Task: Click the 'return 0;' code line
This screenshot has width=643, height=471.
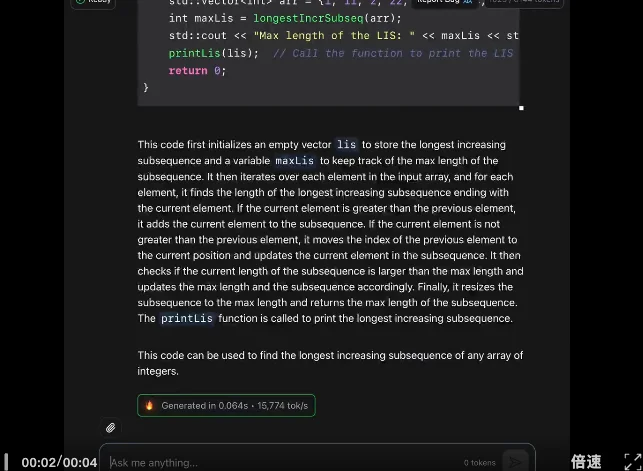Action: pyautogui.click(x=197, y=70)
